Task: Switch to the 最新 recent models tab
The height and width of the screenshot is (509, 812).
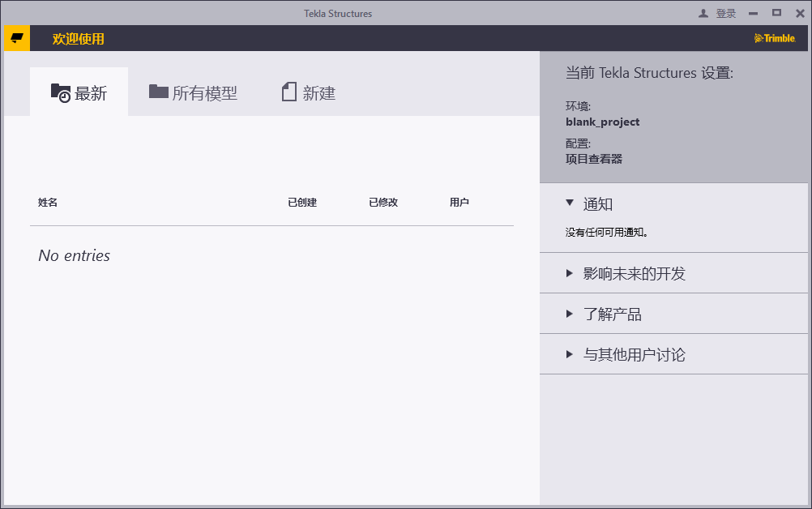Action: pos(79,92)
